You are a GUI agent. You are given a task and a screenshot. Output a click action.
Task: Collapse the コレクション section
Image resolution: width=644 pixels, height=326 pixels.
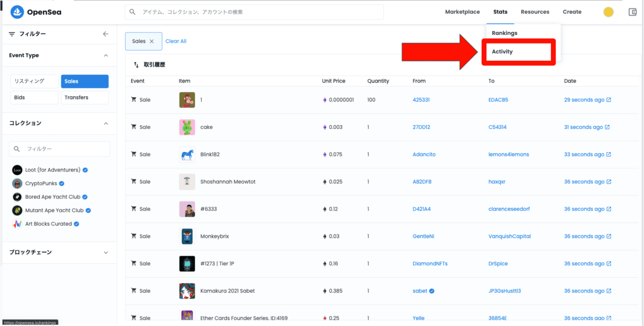[x=106, y=123]
